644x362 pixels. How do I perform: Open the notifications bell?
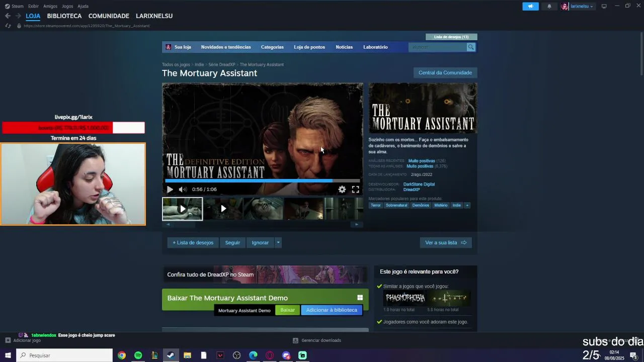click(x=549, y=6)
